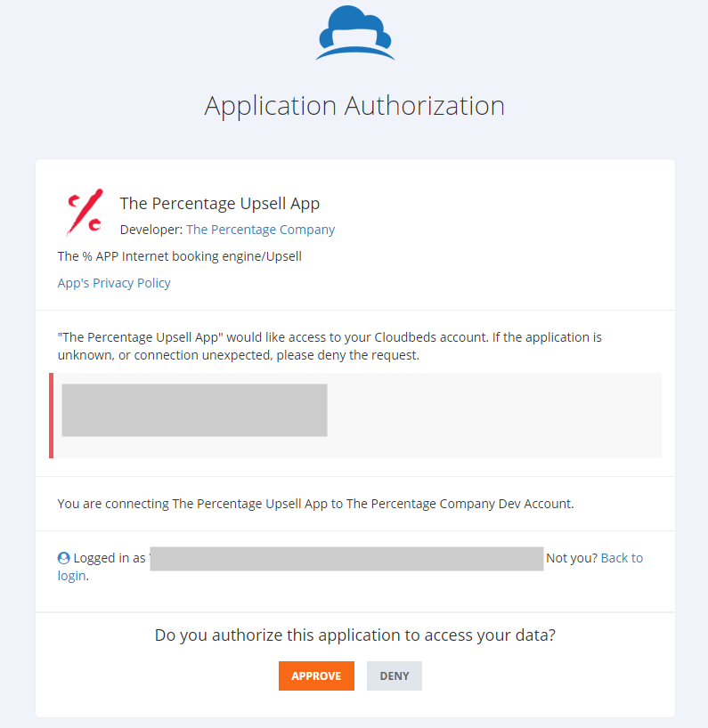Image resolution: width=708 pixels, height=728 pixels.
Task: Click the 'The % APP Internet booking engine/Upsell' text
Action: (x=179, y=256)
